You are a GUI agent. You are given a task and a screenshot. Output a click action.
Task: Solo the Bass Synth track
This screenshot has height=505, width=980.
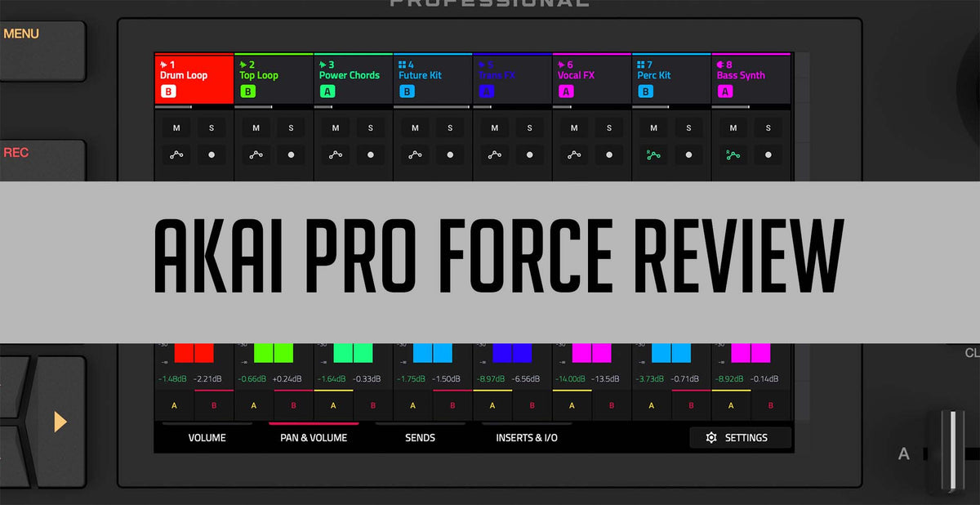click(768, 127)
